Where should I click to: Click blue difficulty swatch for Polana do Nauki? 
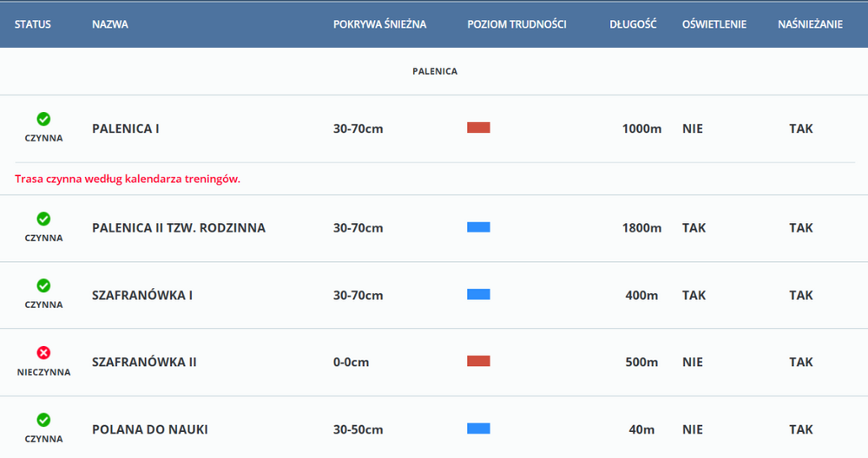tap(478, 429)
